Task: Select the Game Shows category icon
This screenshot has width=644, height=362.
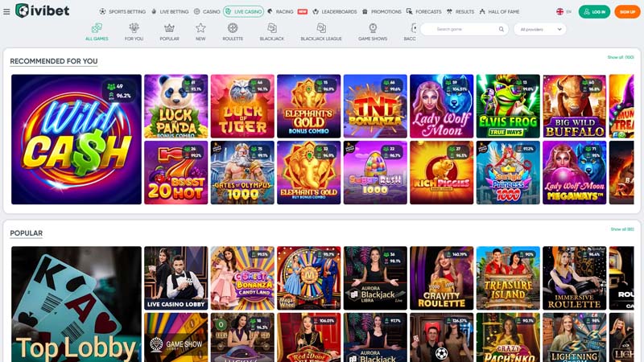Action: [373, 31]
